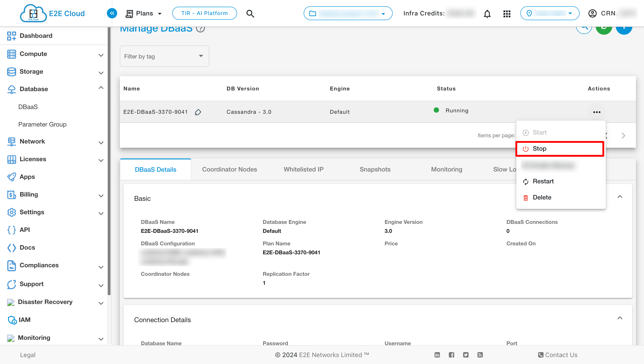Switch to the Snapshots tab
The image size is (644, 364).
point(375,169)
